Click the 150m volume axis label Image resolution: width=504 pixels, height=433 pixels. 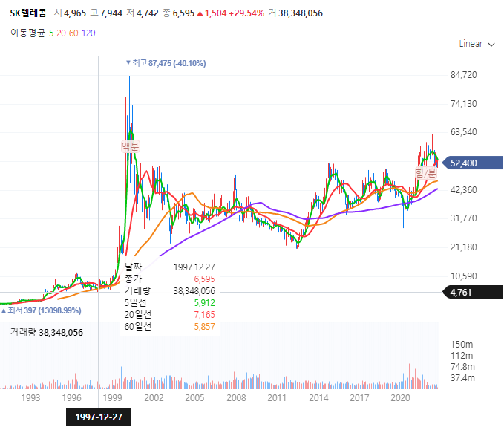[462, 345]
